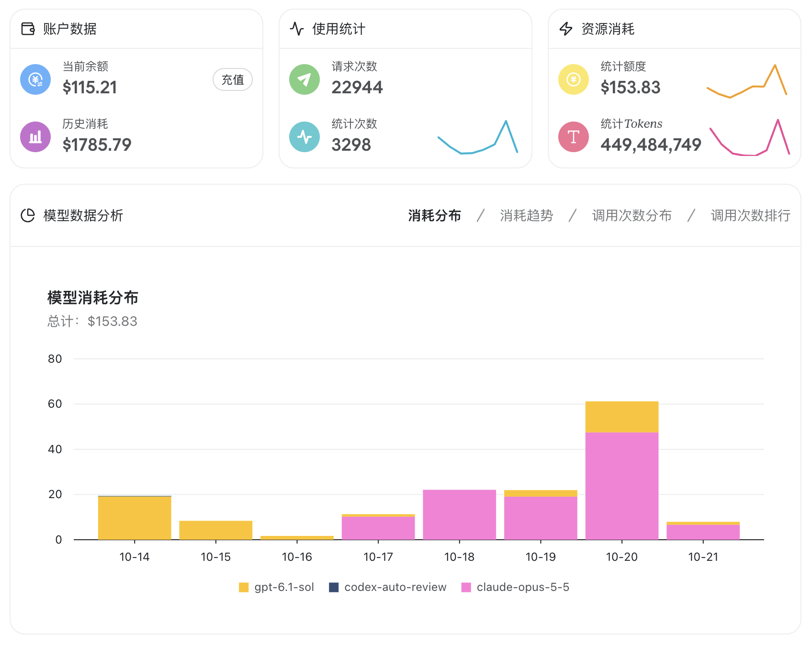Click the 统计额度 value $153.83
This screenshot has width=812, height=645.
pyautogui.click(x=631, y=87)
